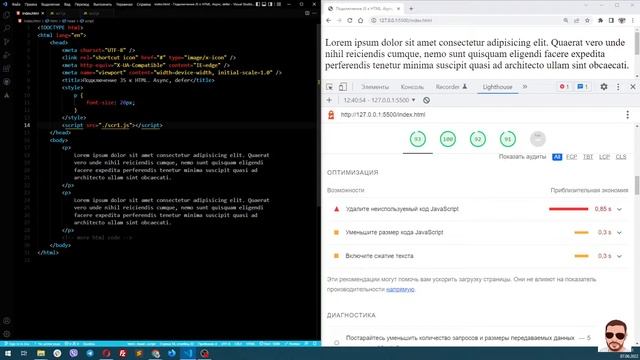
Task: Select the TBT audits filter
Action: point(588,157)
